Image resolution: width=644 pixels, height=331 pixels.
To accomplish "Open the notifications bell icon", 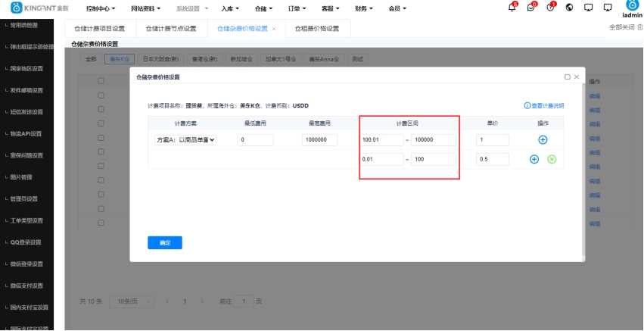I will [x=512, y=8].
